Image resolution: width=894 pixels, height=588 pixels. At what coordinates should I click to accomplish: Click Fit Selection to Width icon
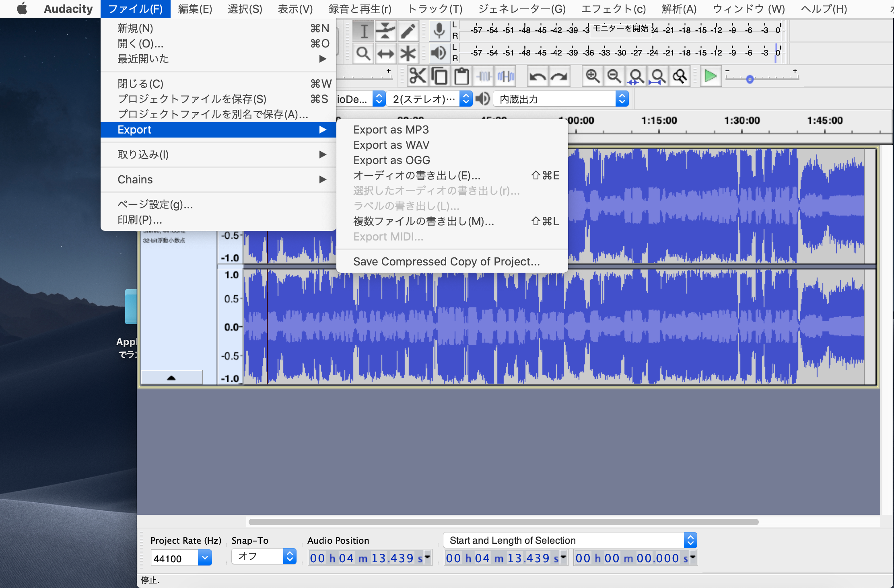[636, 76]
